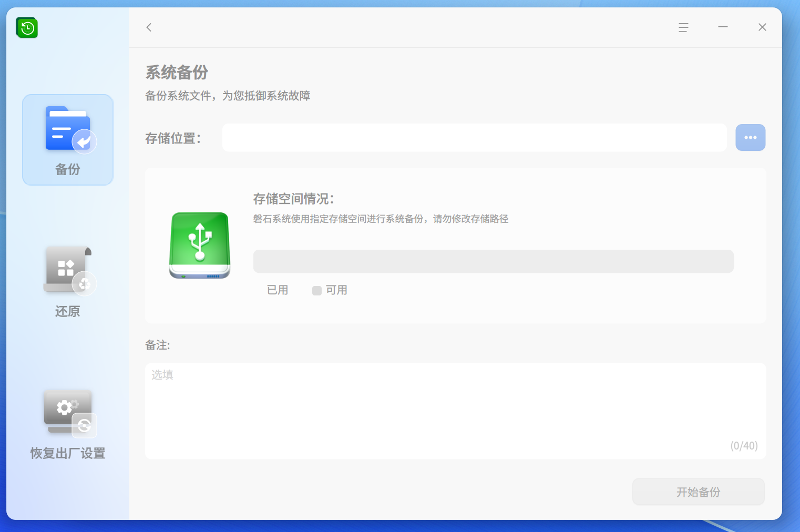Open the 备份 section in sidebar

(x=68, y=140)
